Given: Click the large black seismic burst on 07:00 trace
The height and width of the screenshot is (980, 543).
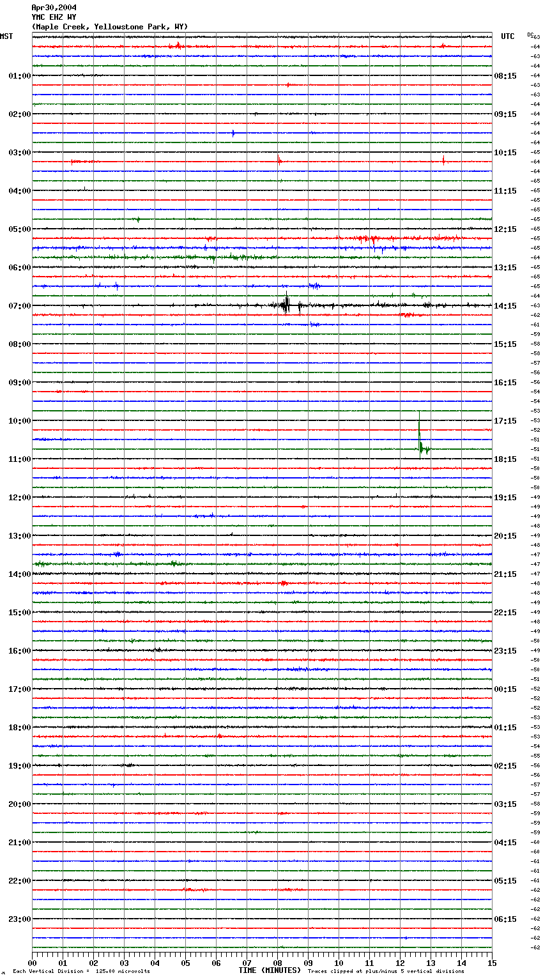Looking at the screenshot, I should coord(286,303).
